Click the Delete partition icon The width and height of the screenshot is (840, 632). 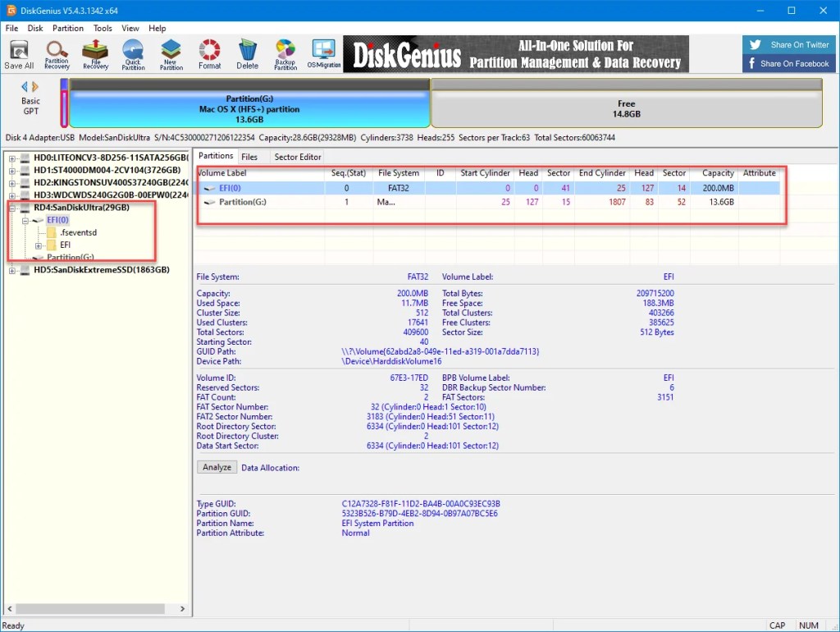click(x=248, y=55)
